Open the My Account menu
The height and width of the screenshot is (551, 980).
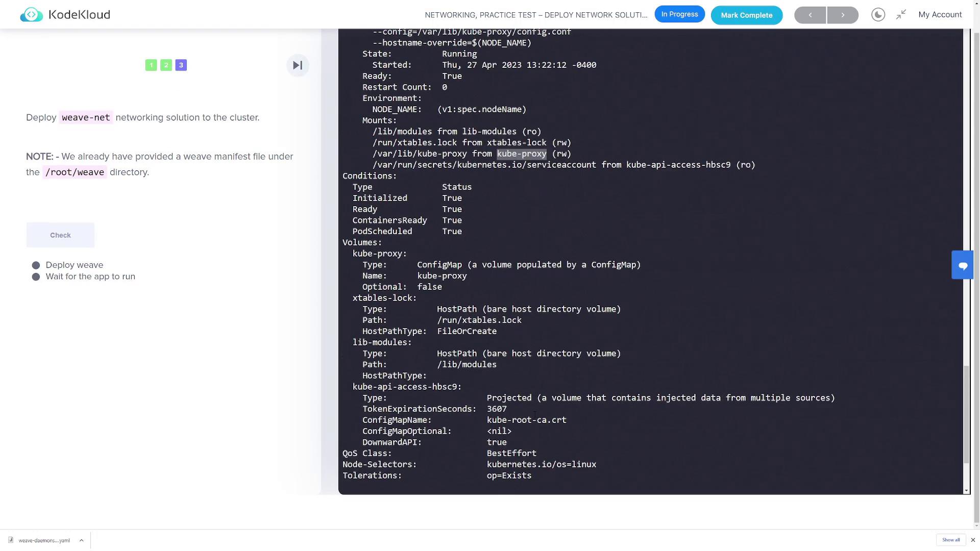(x=940, y=15)
